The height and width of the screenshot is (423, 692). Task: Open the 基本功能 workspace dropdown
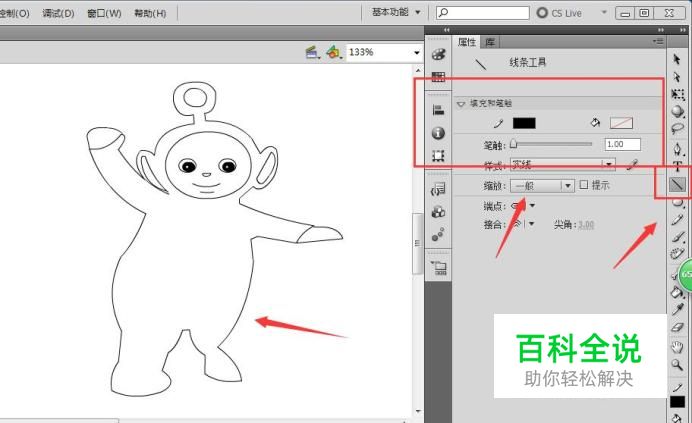point(395,12)
